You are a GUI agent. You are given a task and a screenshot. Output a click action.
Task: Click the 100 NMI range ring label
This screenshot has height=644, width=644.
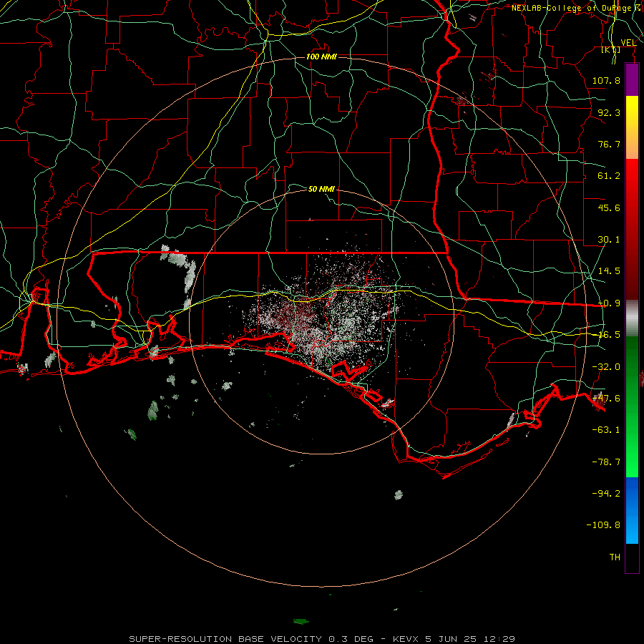tap(321, 57)
